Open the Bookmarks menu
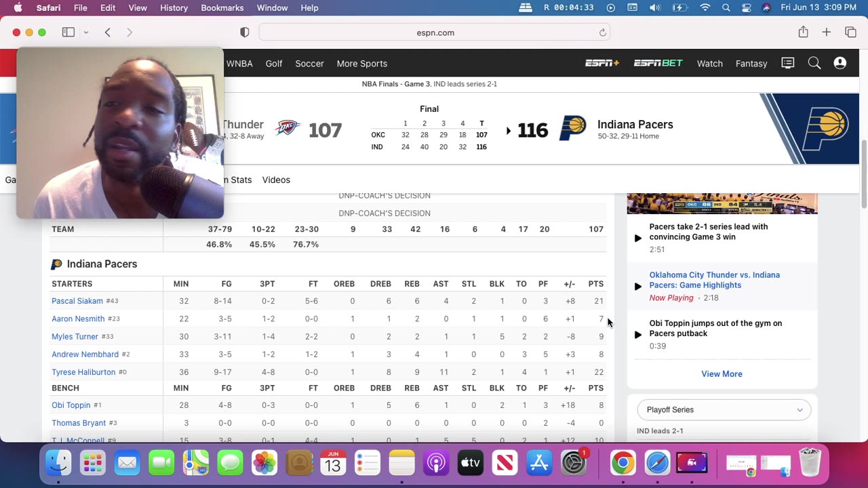The image size is (868, 488). click(x=222, y=7)
